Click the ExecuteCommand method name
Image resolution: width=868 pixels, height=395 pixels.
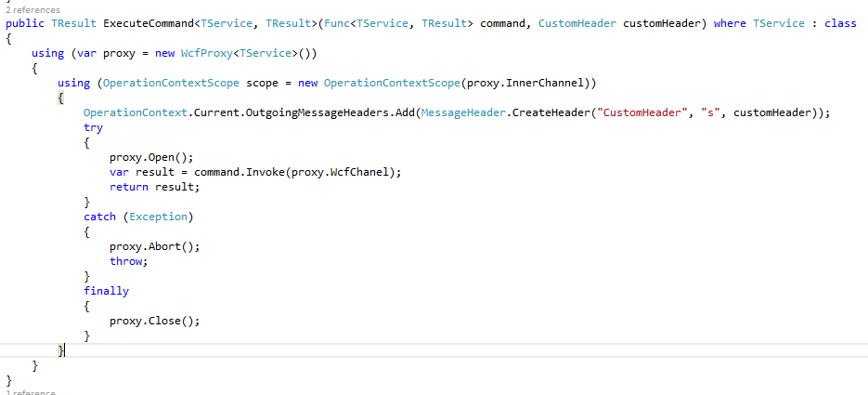(149, 24)
